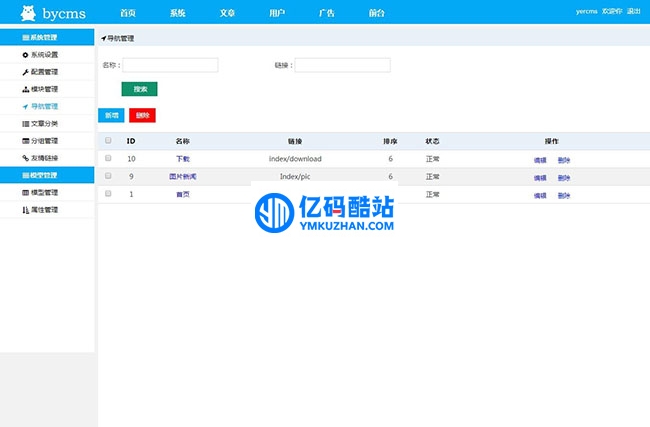Click 编辑 link for the 下载 row
650x427 pixels.
(539, 159)
